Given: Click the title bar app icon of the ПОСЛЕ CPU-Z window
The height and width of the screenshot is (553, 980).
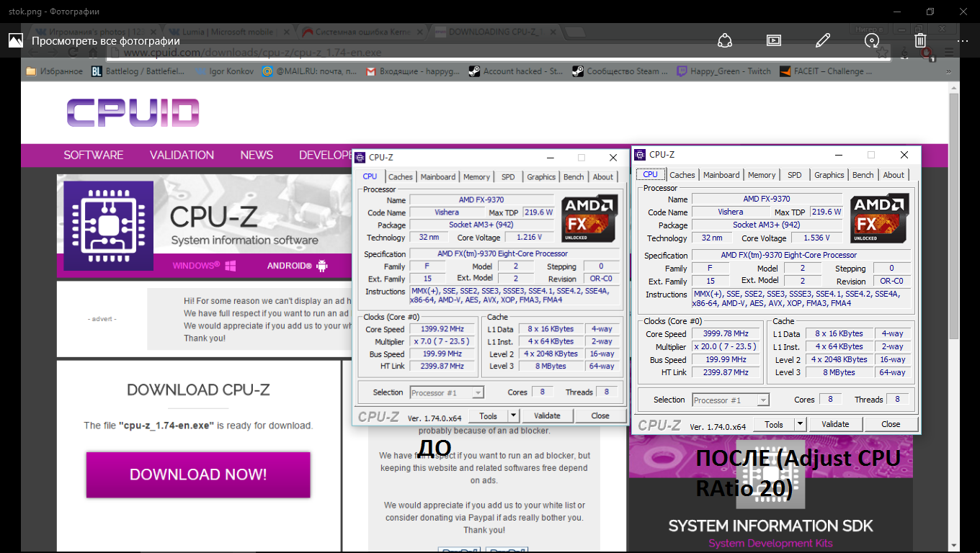Looking at the screenshot, I should [639, 154].
